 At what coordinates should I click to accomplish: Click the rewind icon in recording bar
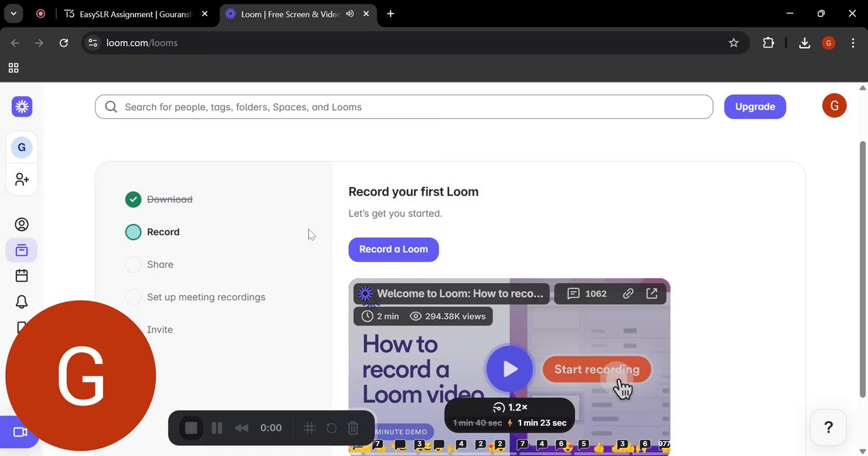click(x=241, y=428)
